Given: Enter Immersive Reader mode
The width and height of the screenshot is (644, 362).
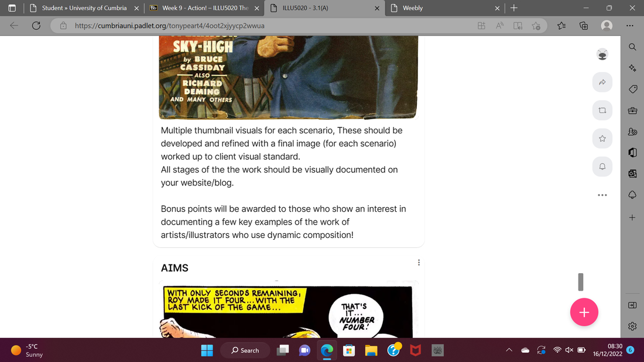Looking at the screenshot, I should [x=518, y=26].
